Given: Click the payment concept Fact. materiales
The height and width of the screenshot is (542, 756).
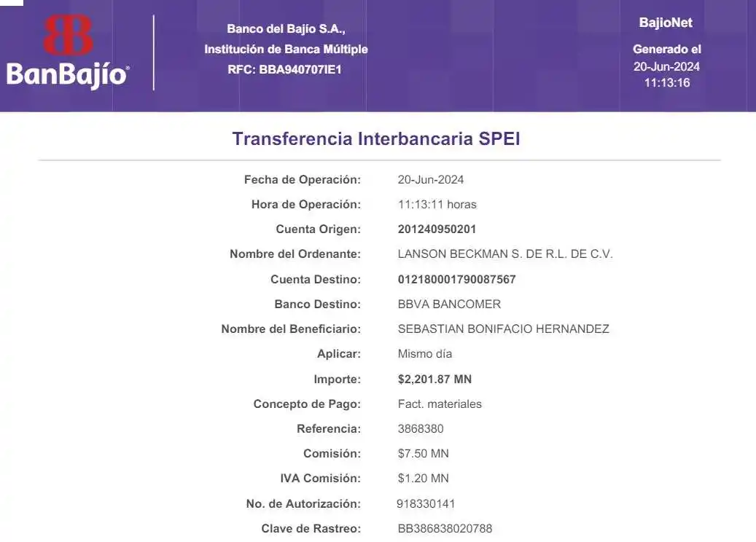Looking at the screenshot, I should 440,404.
